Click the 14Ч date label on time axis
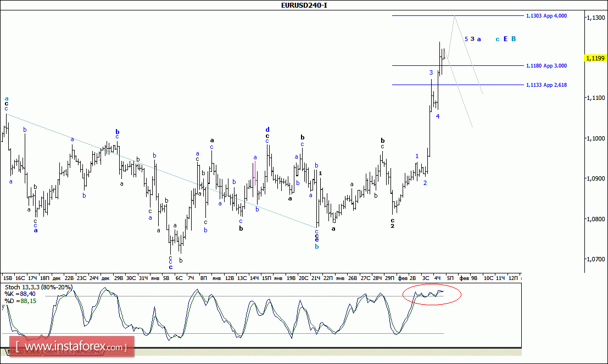 coord(254,278)
